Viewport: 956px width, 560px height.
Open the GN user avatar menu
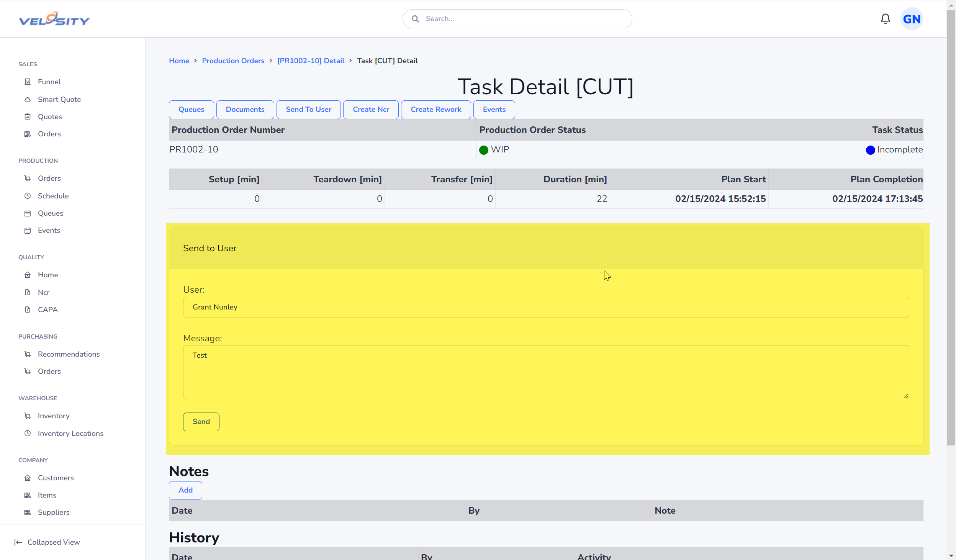(912, 19)
